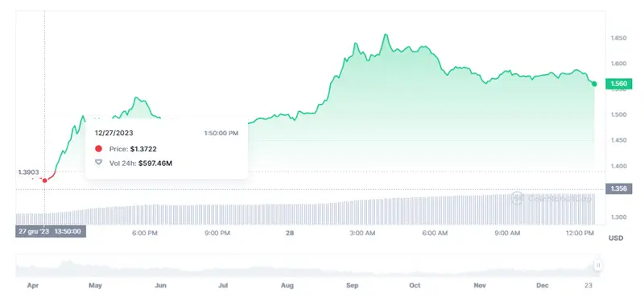644x306 pixels.
Task: Grab the range navigator pause-style handle
Action: pos(598,266)
